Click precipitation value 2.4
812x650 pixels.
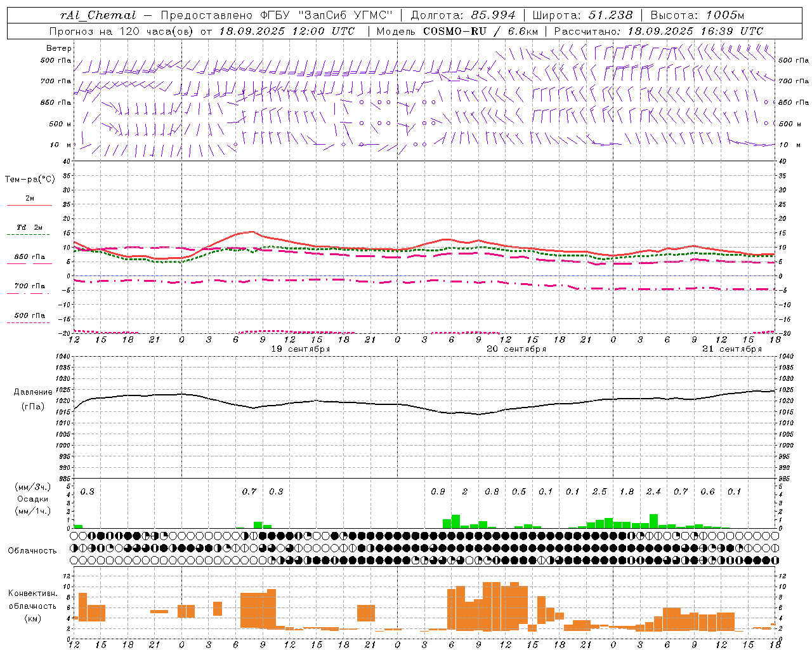[x=653, y=492]
